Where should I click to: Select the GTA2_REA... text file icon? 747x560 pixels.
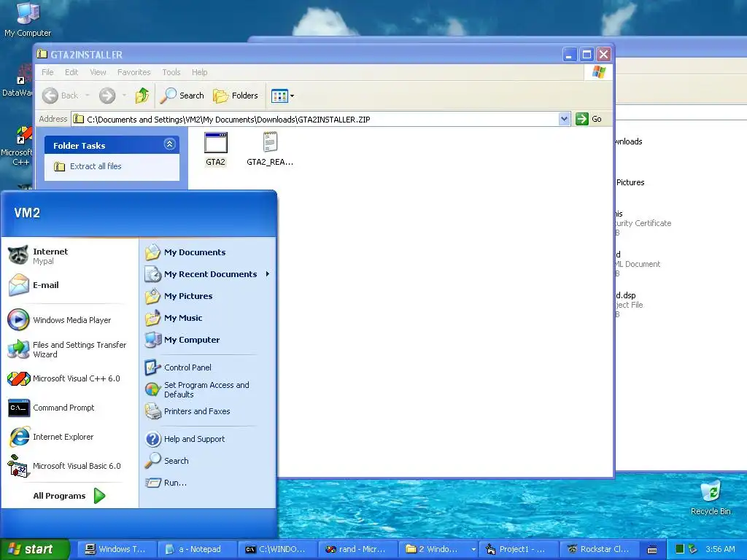coord(270,149)
